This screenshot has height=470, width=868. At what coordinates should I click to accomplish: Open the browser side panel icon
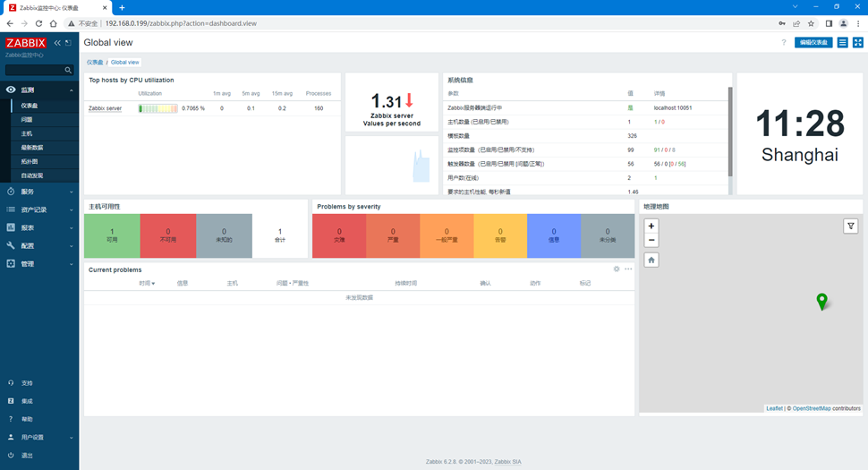click(829, 23)
